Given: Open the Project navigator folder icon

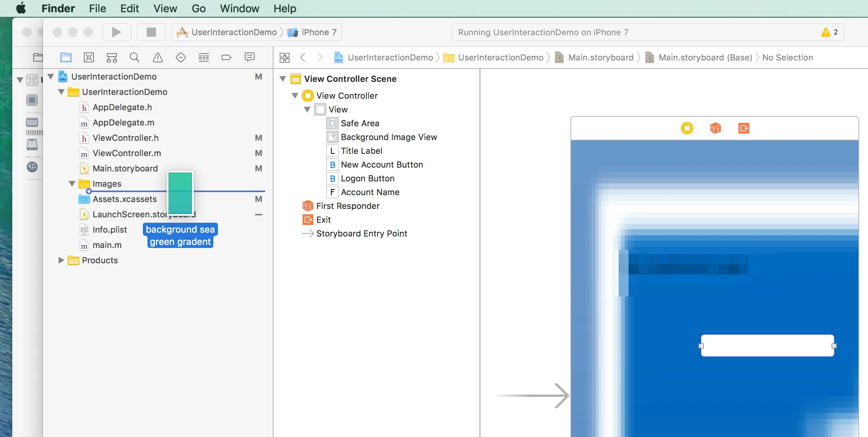Looking at the screenshot, I should (x=66, y=57).
